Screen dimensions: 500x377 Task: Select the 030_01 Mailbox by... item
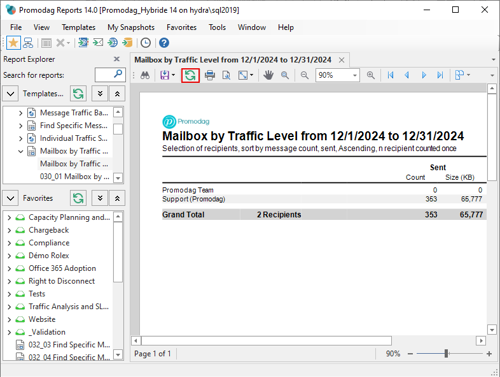pos(75,176)
